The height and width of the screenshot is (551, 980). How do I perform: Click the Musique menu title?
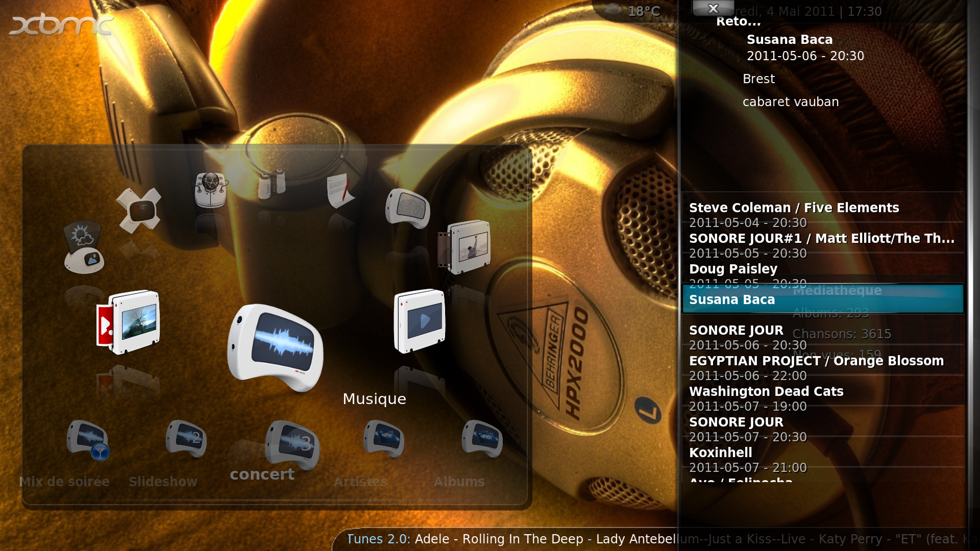click(x=374, y=399)
